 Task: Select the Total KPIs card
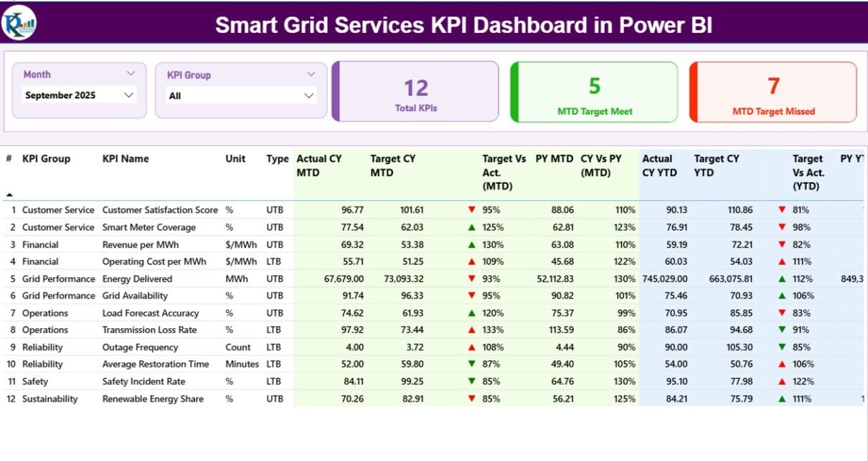(416, 92)
